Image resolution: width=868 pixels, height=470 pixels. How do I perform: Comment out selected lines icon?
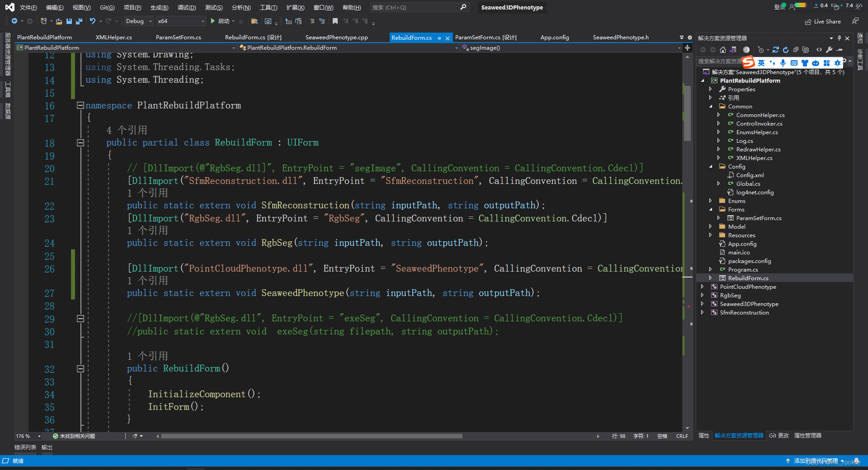[x=312, y=21]
